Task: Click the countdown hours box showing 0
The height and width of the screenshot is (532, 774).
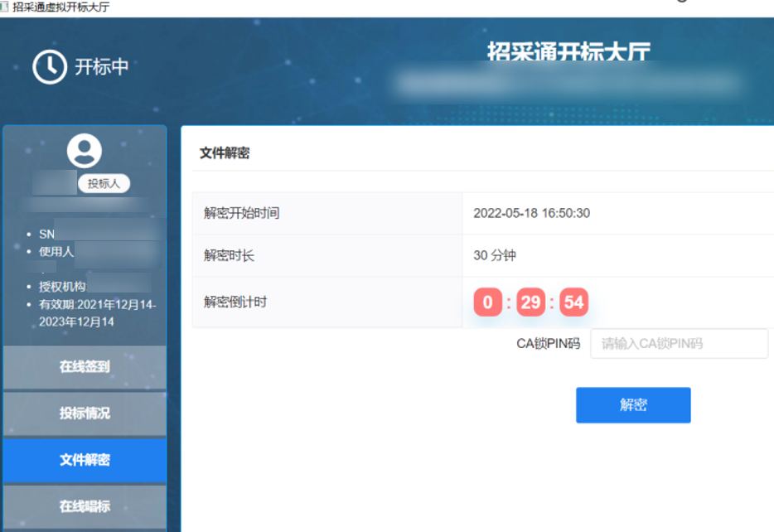Action: coord(487,302)
